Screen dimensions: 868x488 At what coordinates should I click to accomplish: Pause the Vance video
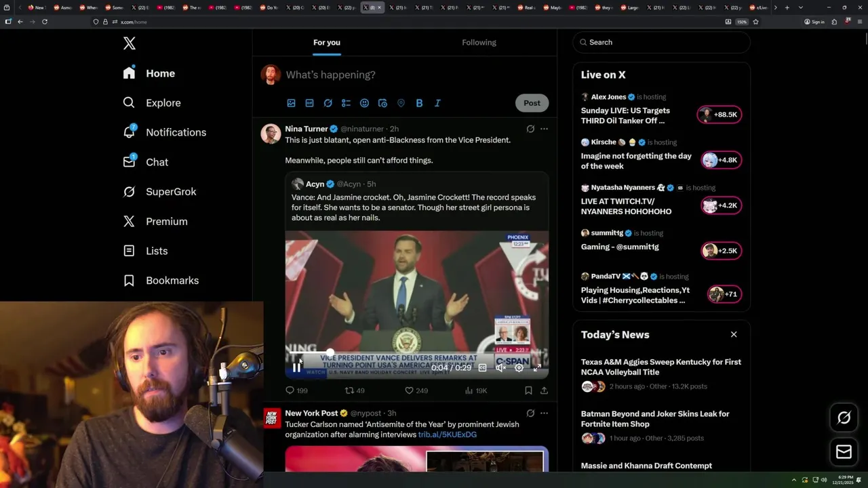296,367
